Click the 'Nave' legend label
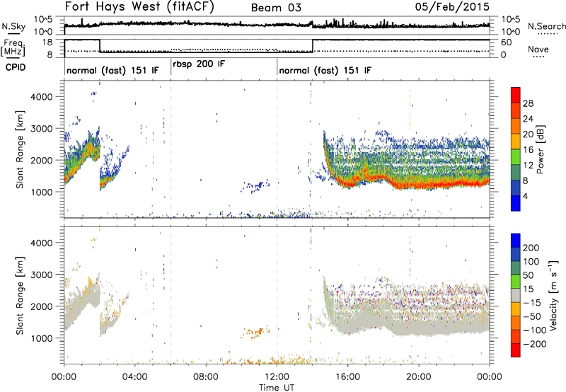The height and width of the screenshot is (392, 566). [538, 49]
